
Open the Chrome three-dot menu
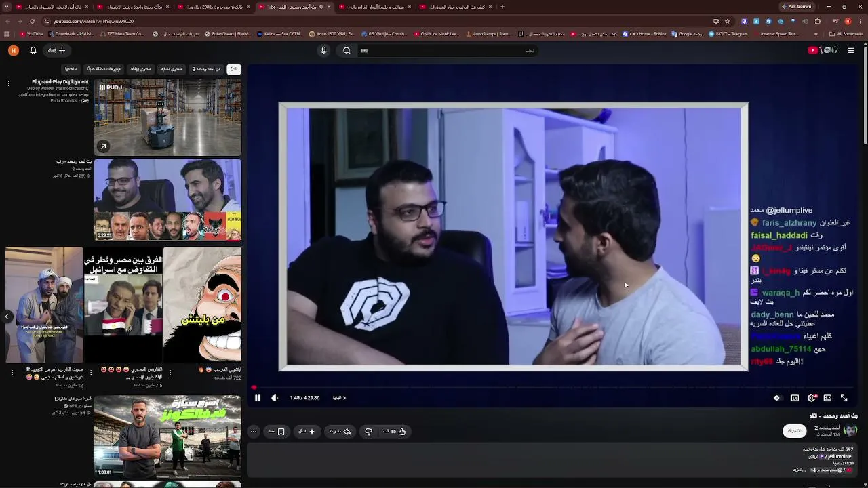point(860,21)
